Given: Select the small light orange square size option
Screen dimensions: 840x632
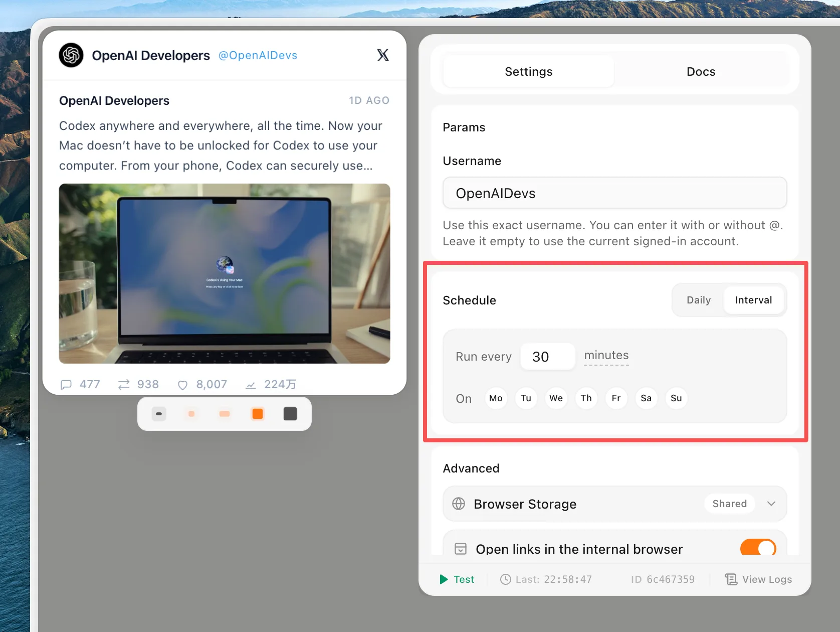Looking at the screenshot, I should click(x=191, y=414).
